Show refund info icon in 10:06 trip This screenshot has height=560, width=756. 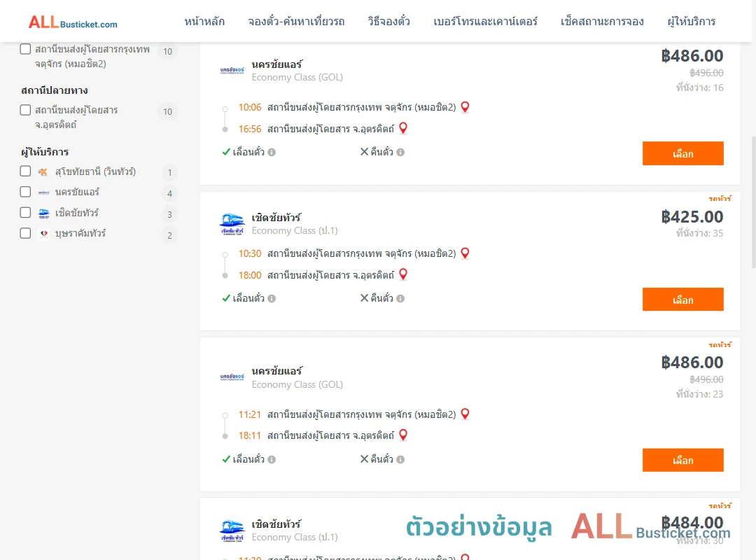(x=400, y=153)
